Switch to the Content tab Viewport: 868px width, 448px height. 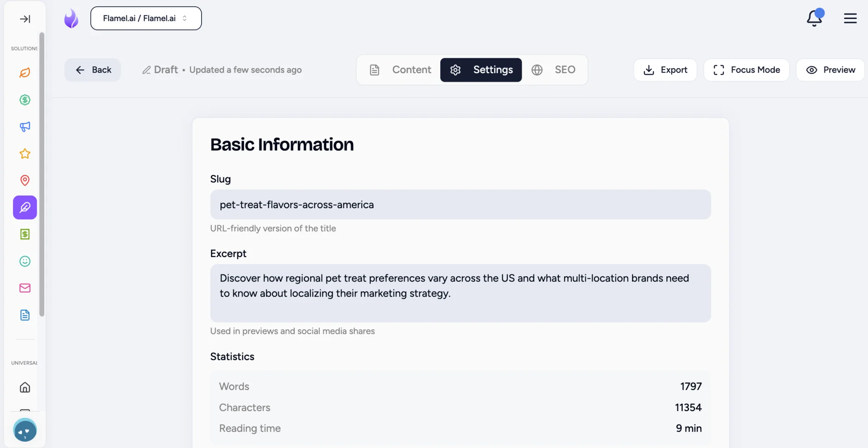[400, 70]
